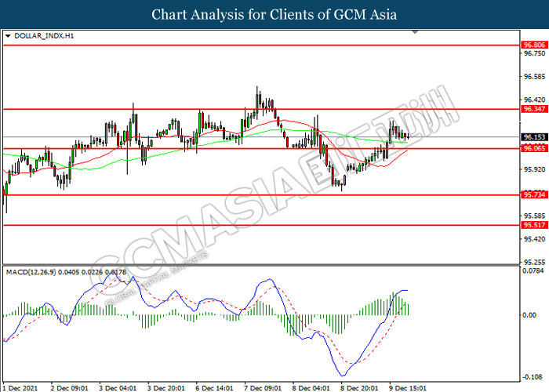The height and width of the screenshot is (392, 549).
Task: Select the 96.347 resistance price tag
Action: point(533,111)
